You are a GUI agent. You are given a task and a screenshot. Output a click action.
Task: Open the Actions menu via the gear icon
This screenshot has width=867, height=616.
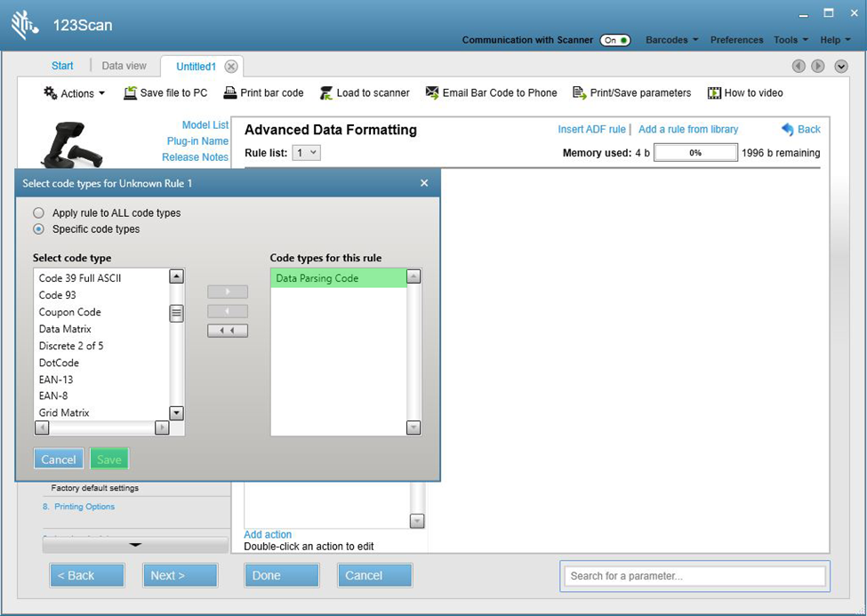pyautogui.click(x=51, y=92)
